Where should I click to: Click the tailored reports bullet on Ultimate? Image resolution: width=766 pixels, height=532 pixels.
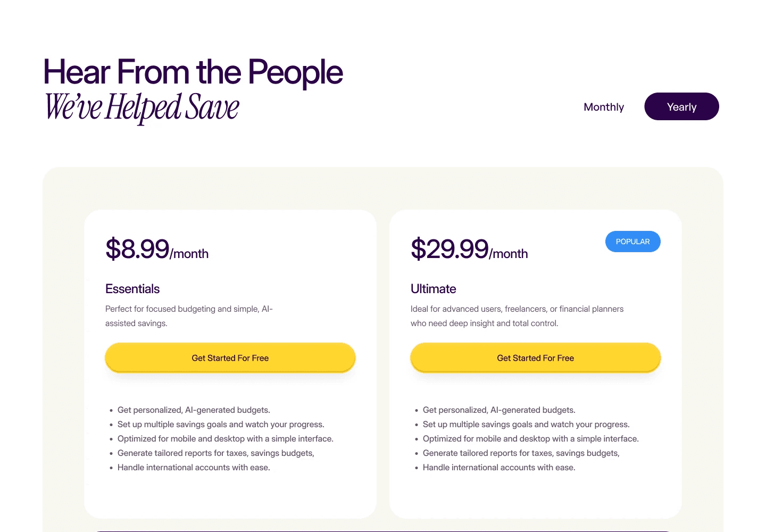[521, 453]
